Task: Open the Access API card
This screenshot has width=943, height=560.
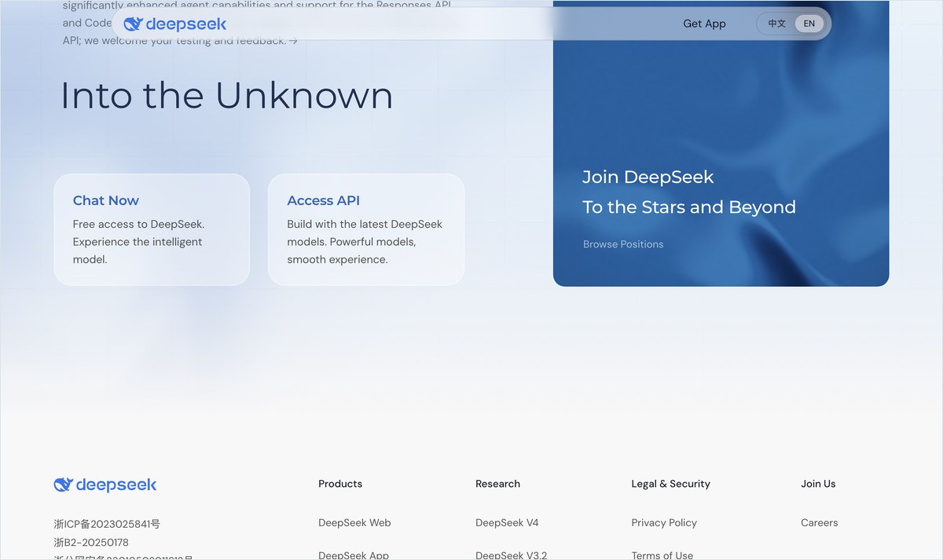Action: point(366,229)
